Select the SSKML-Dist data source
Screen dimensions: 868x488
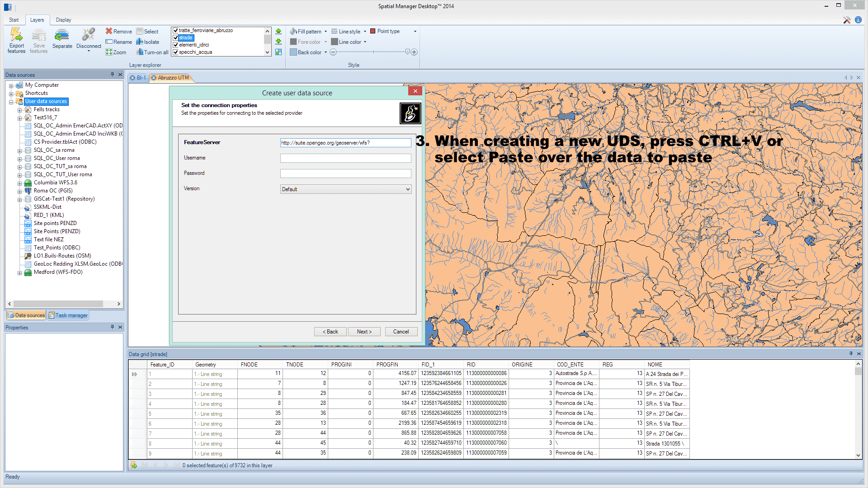[47, 207]
